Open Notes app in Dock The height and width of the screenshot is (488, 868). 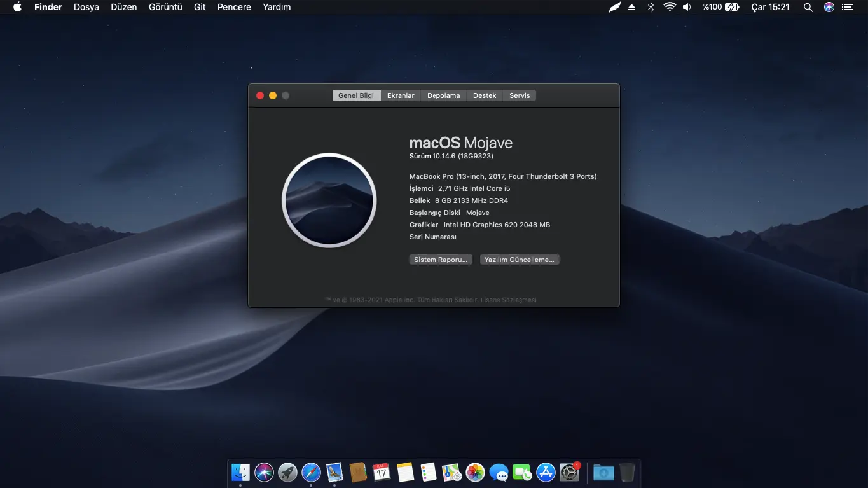coord(405,472)
